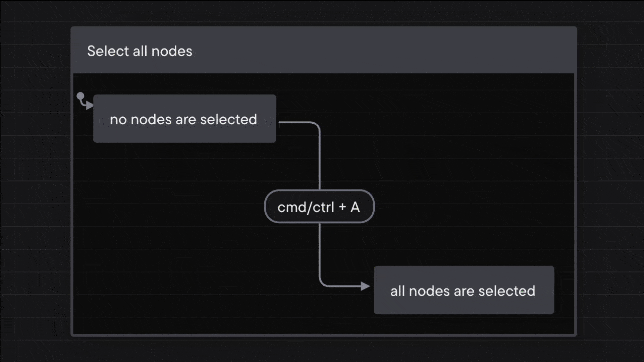Click transition line above the event label
Viewport: 644px width, 362px height.
[319, 161]
